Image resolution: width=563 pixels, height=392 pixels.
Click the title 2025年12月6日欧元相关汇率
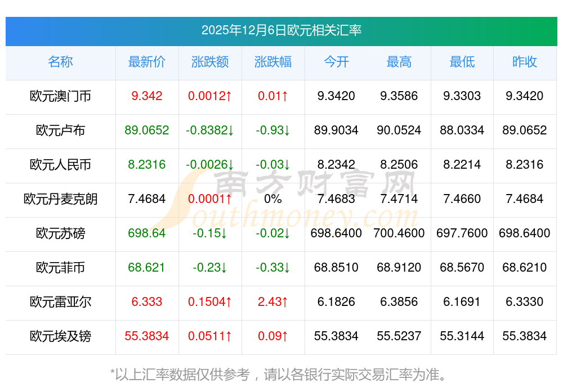click(x=281, y=30)
